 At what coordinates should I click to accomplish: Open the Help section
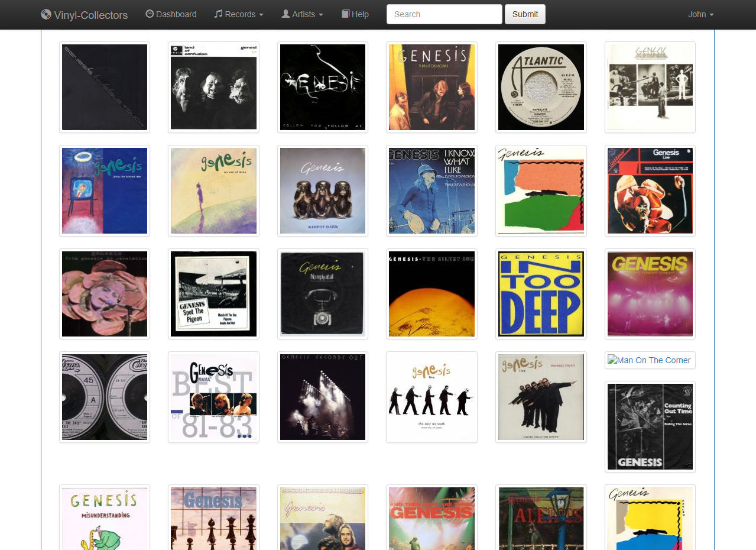[359, 14]
